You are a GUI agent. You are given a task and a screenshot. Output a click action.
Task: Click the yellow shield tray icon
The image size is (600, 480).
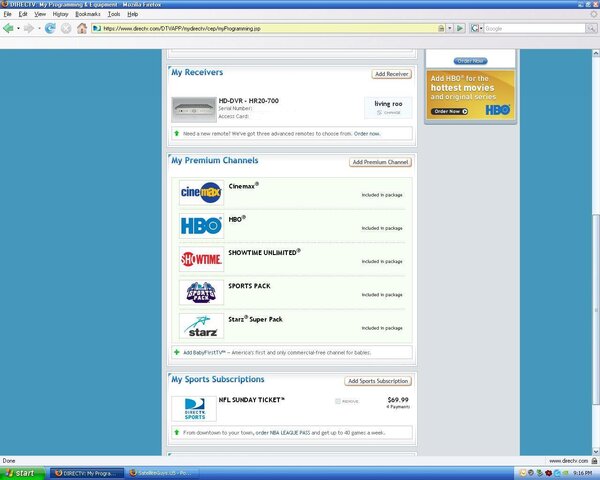pyautogui.click(x=523, y=473)
